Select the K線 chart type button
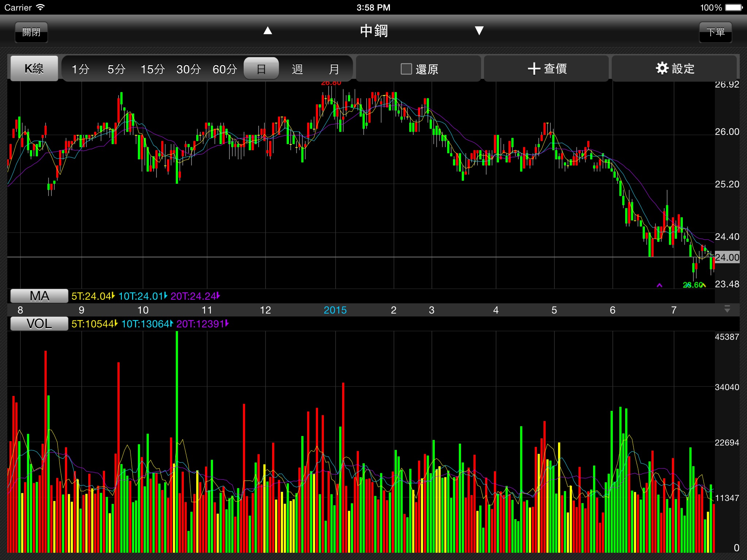This screenshot has height=560, width=747. pyautogui.click(x=34, y=68)
